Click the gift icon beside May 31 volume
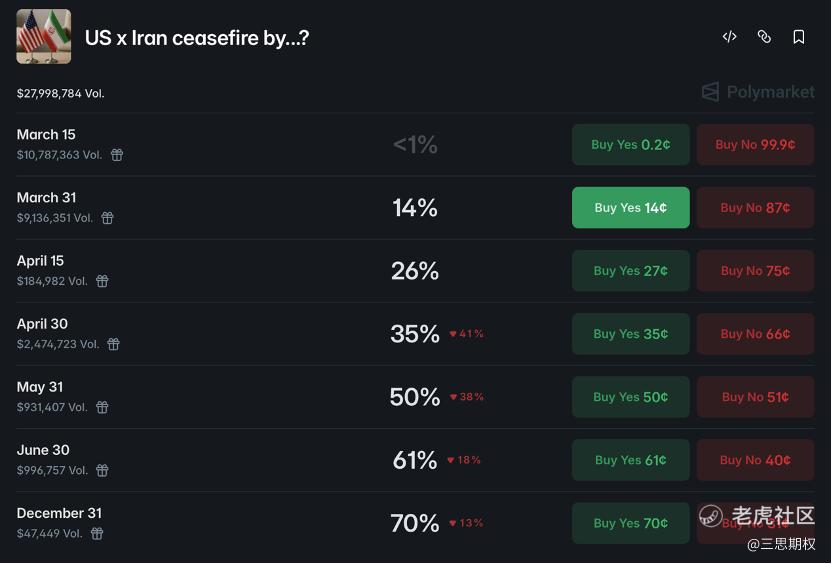832x564 pixels. point(102,407)
